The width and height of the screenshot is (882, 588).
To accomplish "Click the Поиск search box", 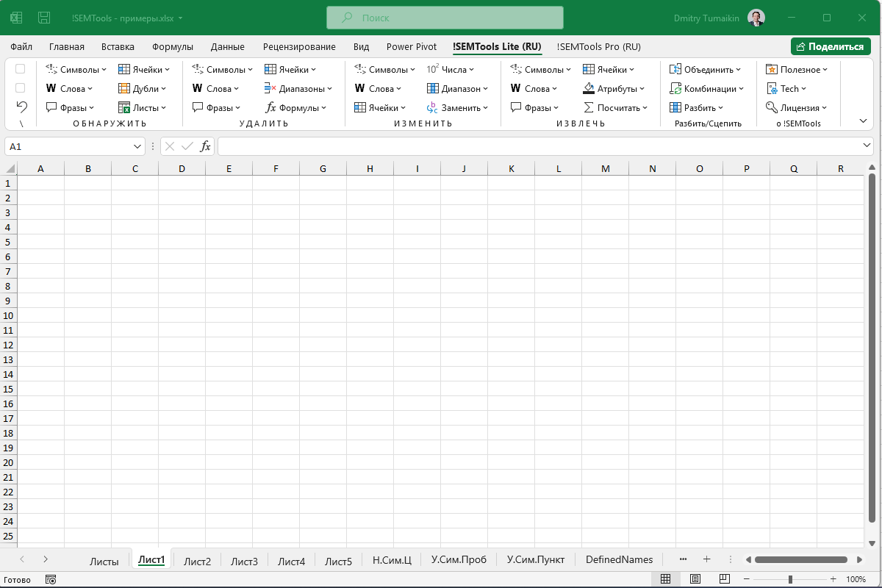I will click(x=445, y=18).
